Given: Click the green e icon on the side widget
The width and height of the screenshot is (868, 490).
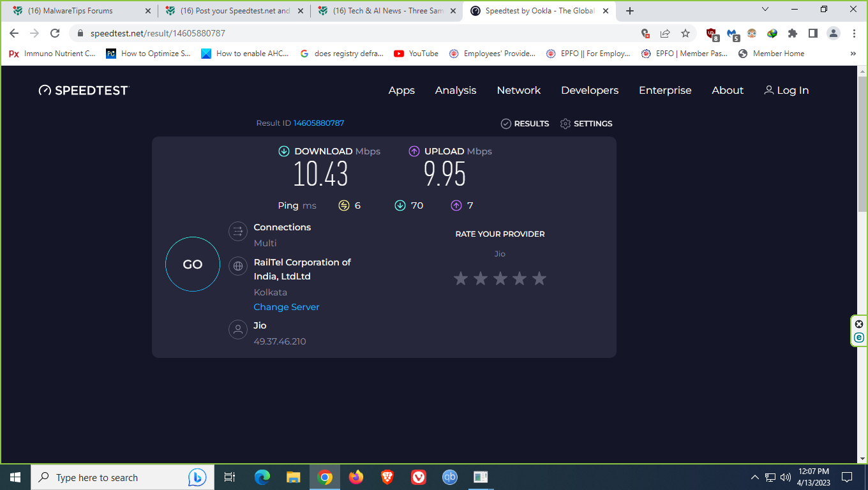Looking at the screenshot, I should [859, 338].
